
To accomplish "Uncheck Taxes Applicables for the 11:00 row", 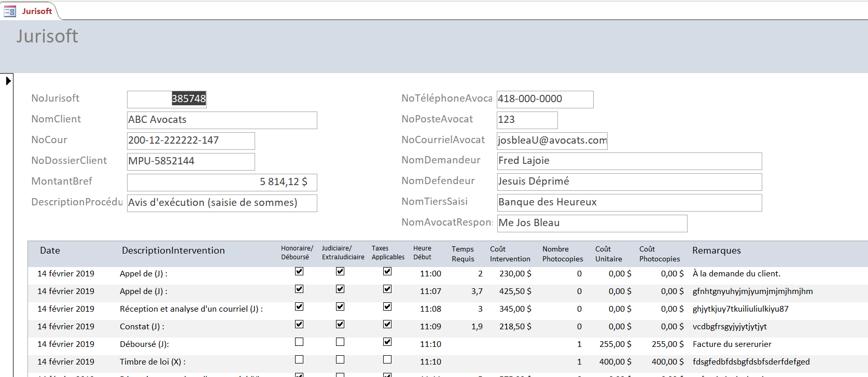I will point(387,271).
